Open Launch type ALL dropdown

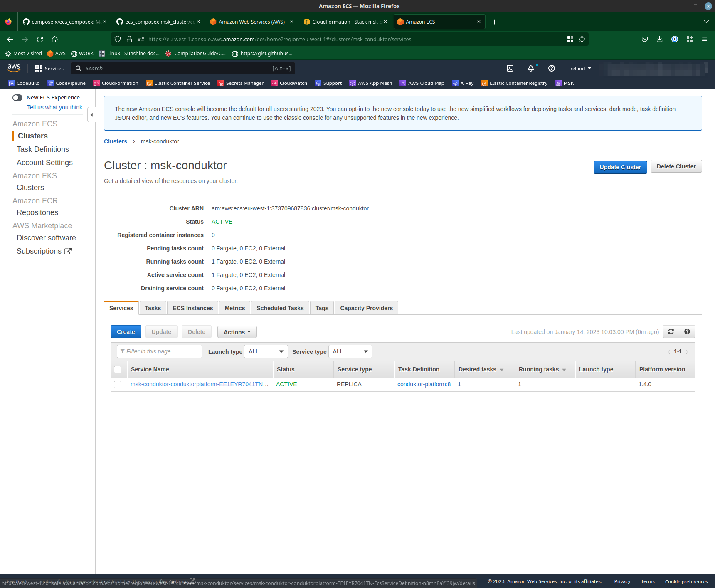pos(266,351)
